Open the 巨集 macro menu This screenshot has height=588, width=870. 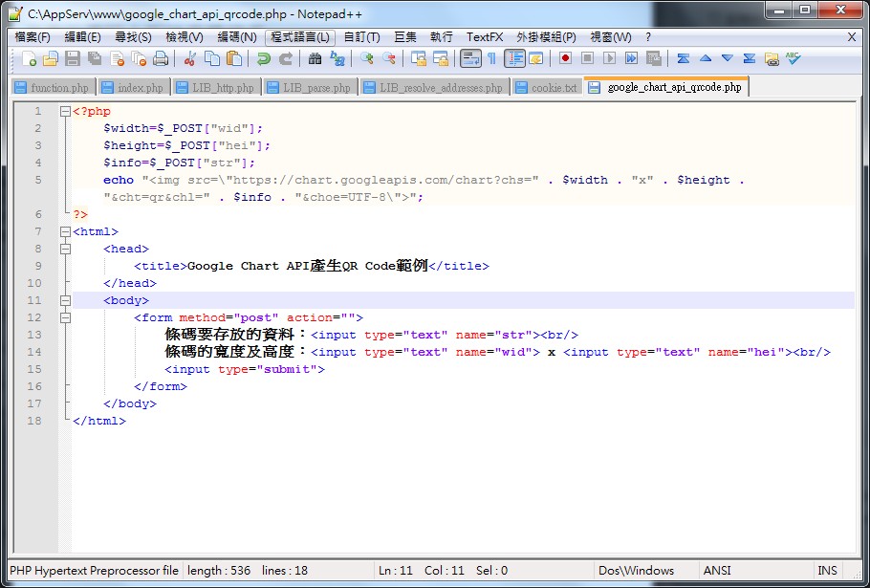[405, 37]
